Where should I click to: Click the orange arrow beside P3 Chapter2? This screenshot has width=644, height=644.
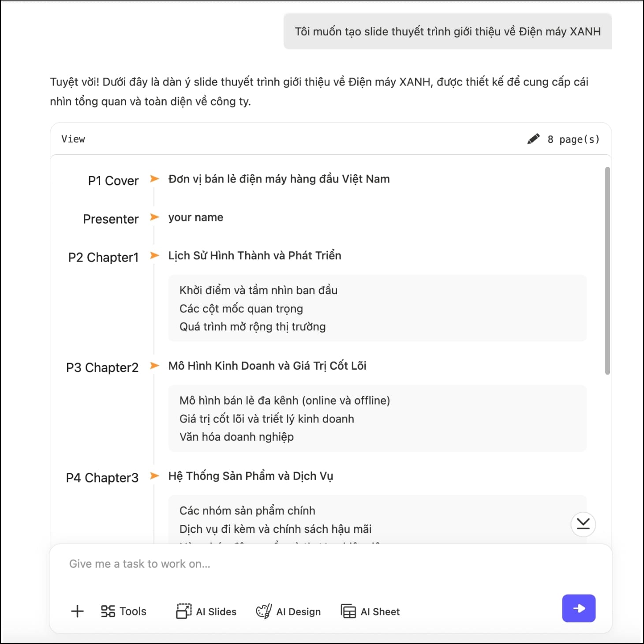(154, 366)
